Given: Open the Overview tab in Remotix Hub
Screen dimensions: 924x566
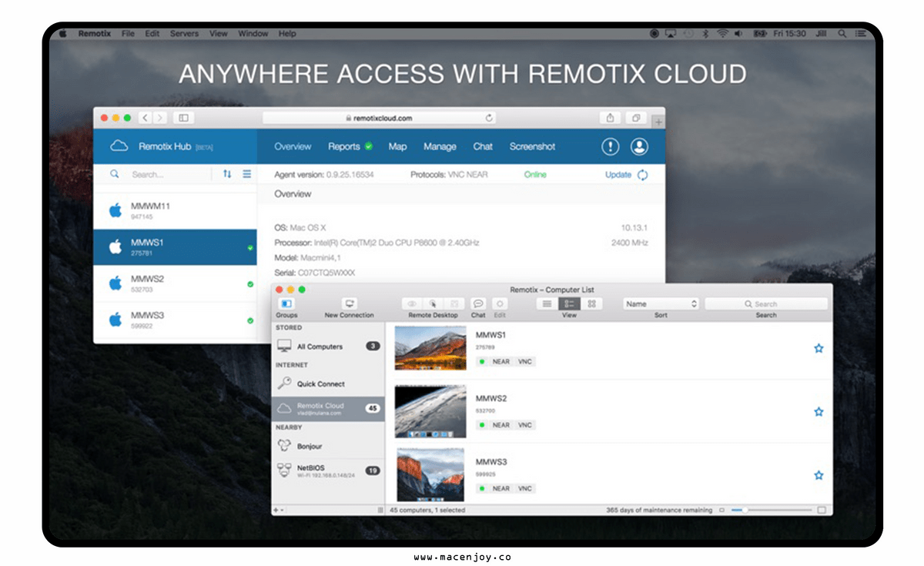Looking at the screenshot, I should tap(293, 146).
